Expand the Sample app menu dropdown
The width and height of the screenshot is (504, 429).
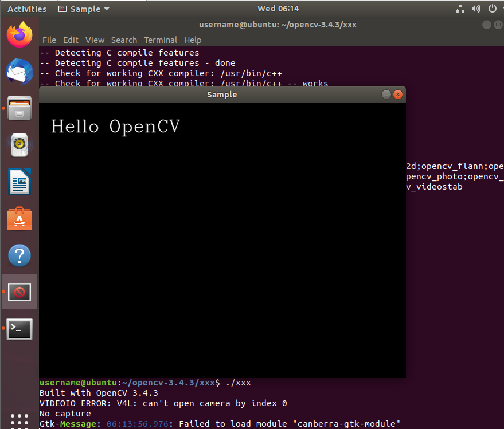tap(84, 9)
